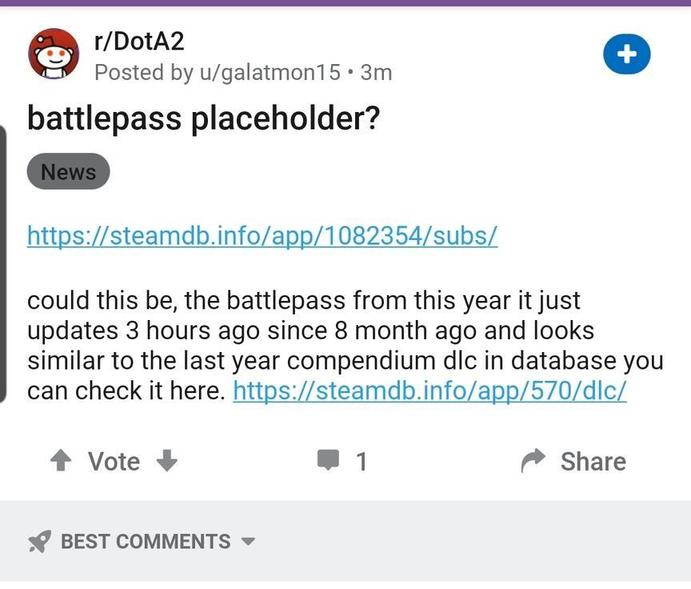The image size is (691, 589).
Task: Click the rocket icon beside Best Comments
Action: [39, 541]
